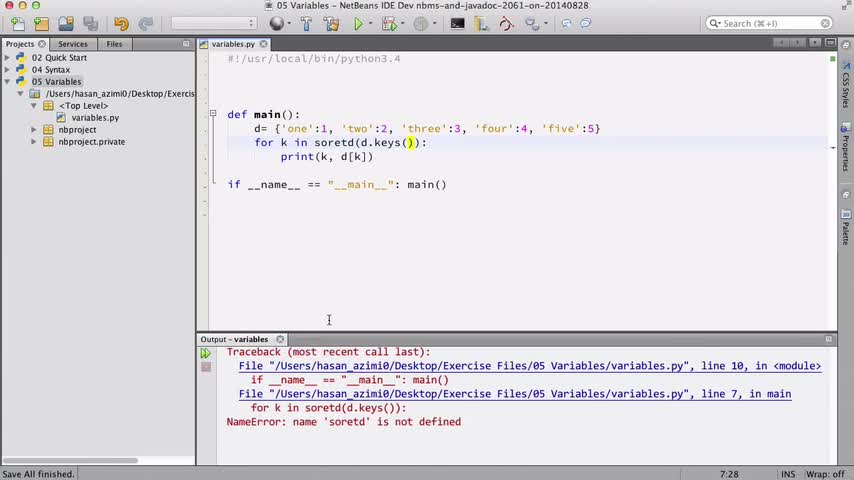The height and width of the screenshot is (480, 854).
Task: Expand the nbproject.private folder
Action: 33,142
